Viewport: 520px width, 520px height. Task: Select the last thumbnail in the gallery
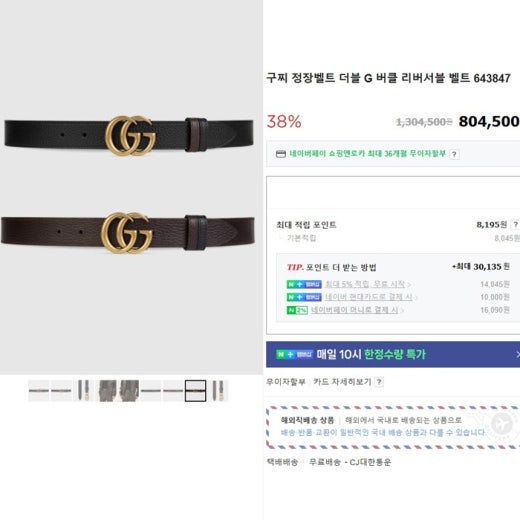pos(218,391)
